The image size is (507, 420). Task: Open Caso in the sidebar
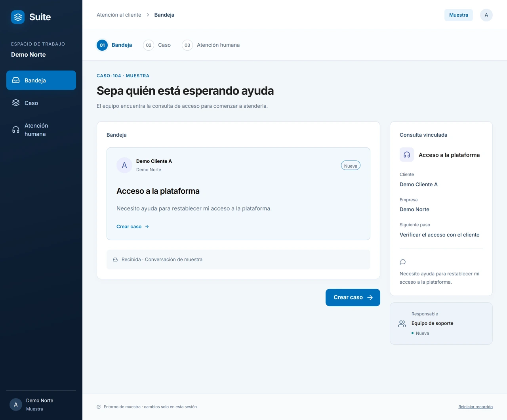(41, 103)
